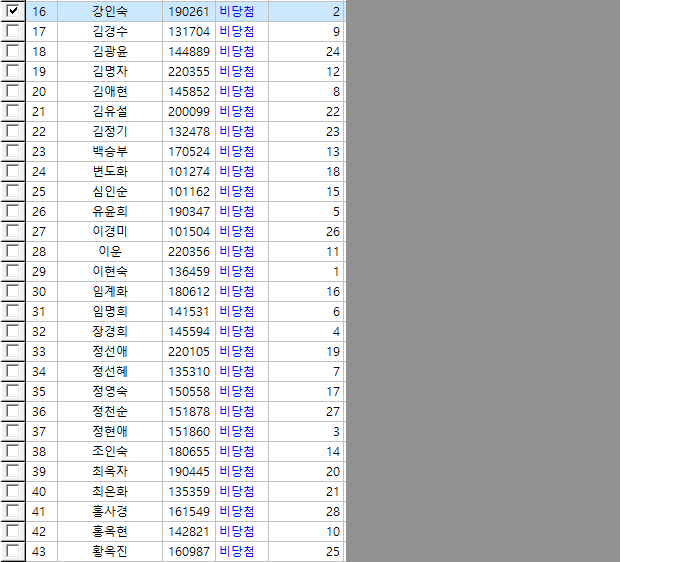Click ID number 150558

pyautogui.click(x=189, y=392)
